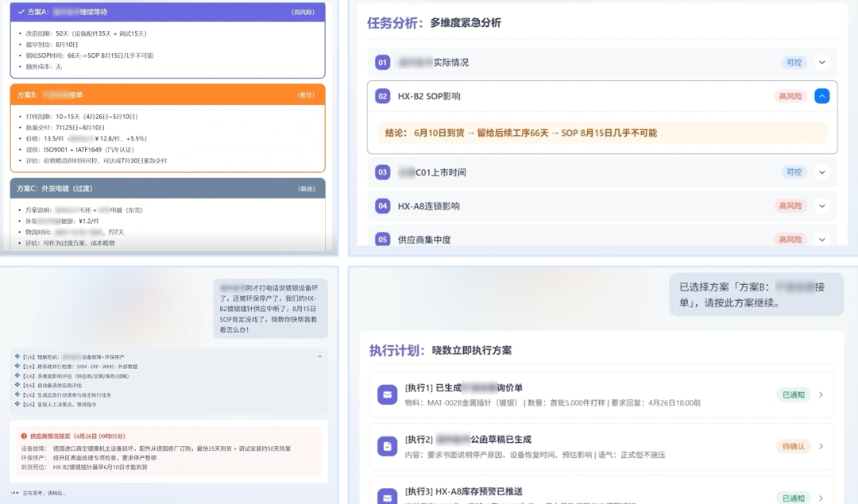Click the 可控 tag on C01上市时间 row

[794, 172]
